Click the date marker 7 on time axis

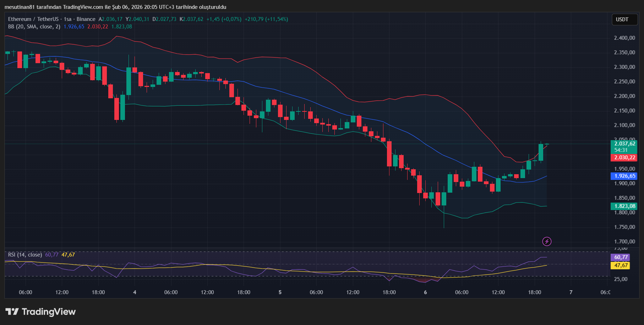[x=571, y=292]
